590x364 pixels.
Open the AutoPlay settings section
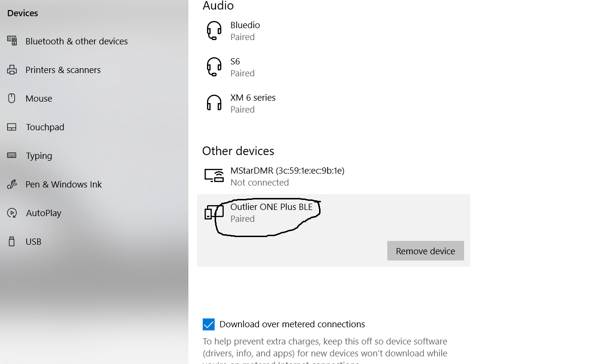pyautogui.click(x=43, y=213)
